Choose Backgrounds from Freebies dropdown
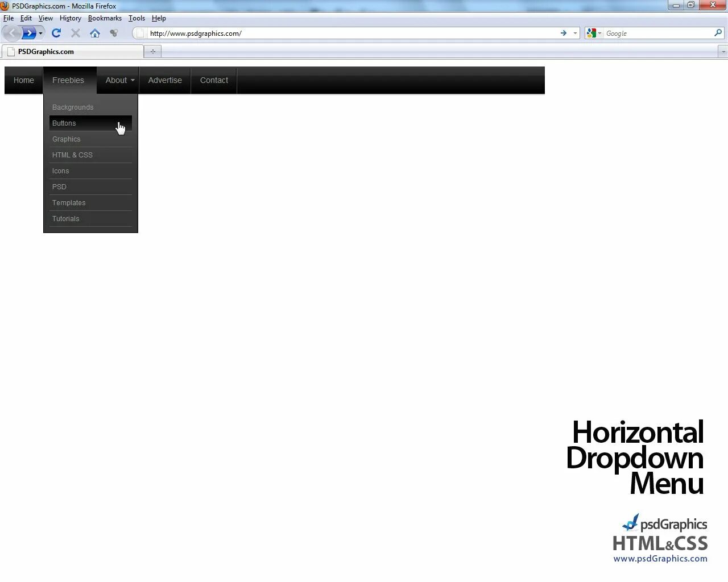Screen dimensions: 728x582 90,107
